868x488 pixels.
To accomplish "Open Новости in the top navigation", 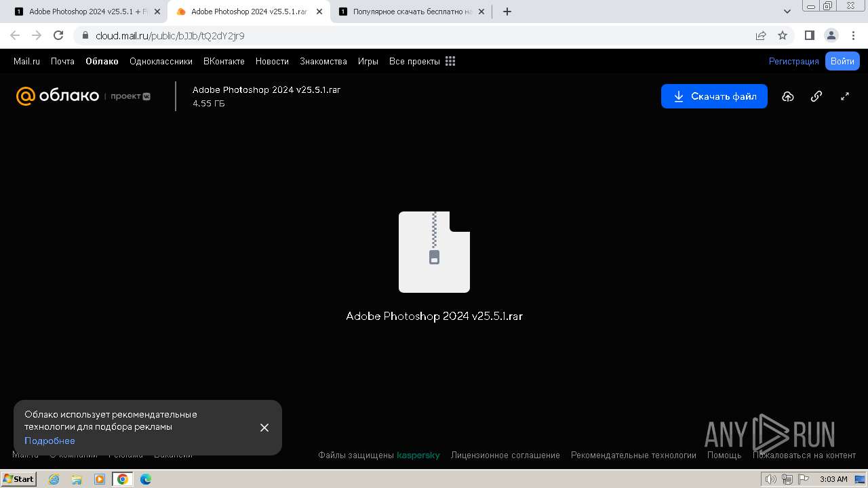I will [x=272, y=61].
